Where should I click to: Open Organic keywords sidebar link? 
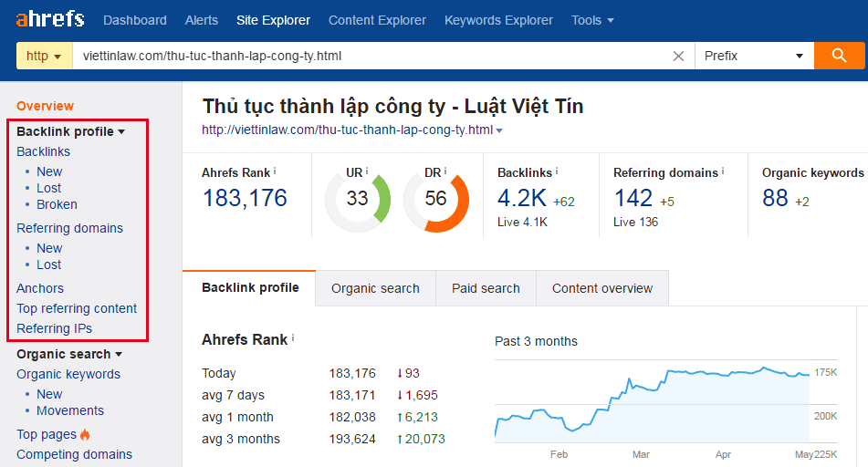(x=68, y=374)
